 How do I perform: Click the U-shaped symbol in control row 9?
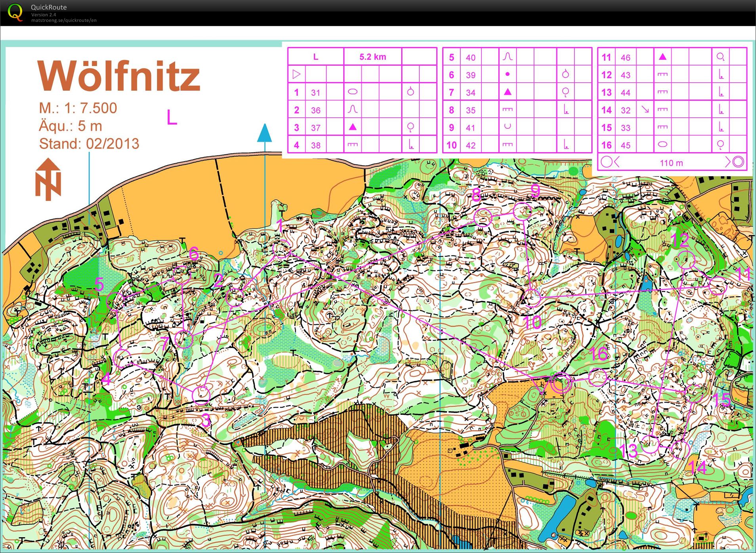point(508,127)
